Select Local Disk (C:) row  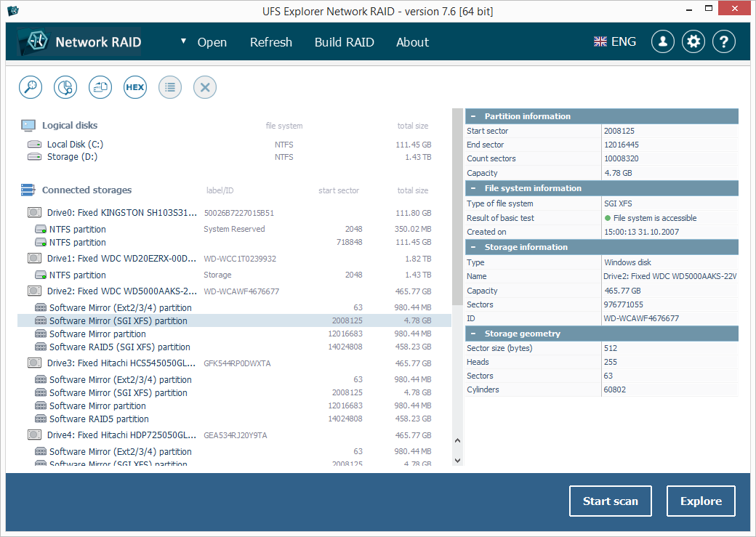234,144
